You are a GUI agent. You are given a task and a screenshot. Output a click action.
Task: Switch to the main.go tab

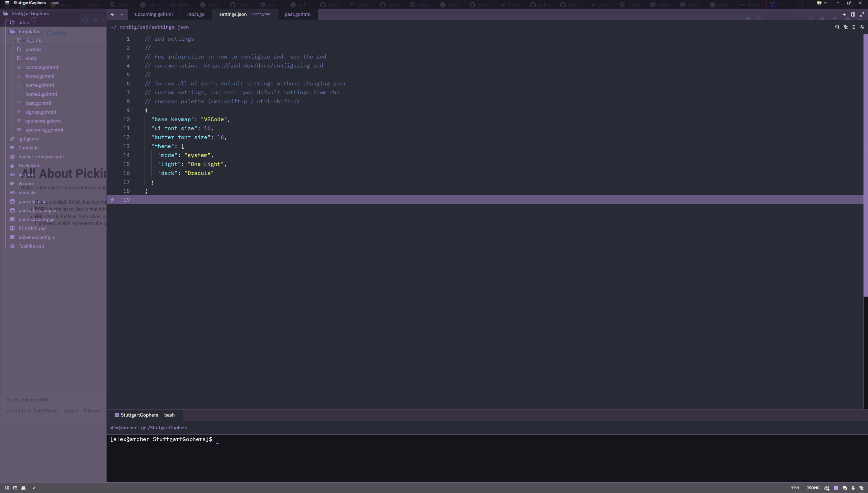[x=196, y=14]
